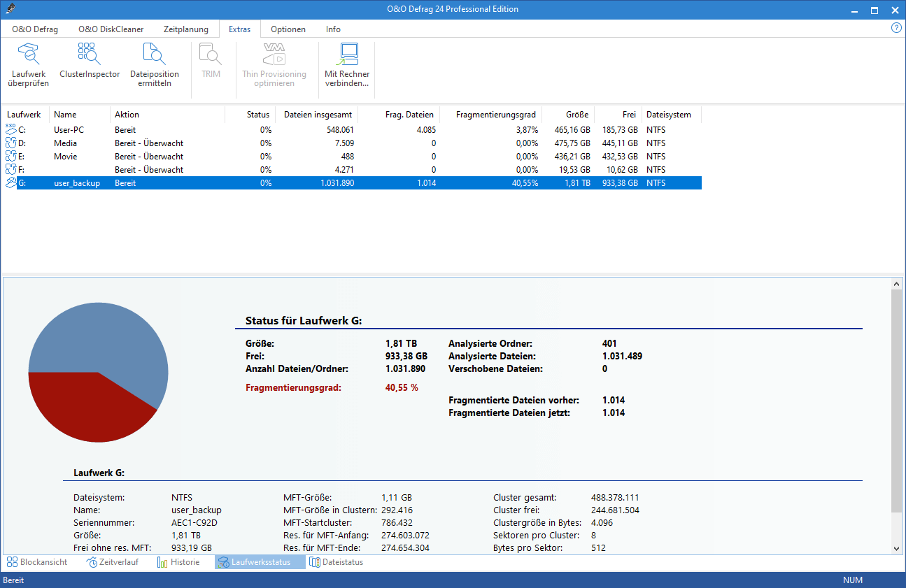Viewport: 906px width, 588px height.
Task: Open the help question mark icon
Action: click(x=896, y=28)
